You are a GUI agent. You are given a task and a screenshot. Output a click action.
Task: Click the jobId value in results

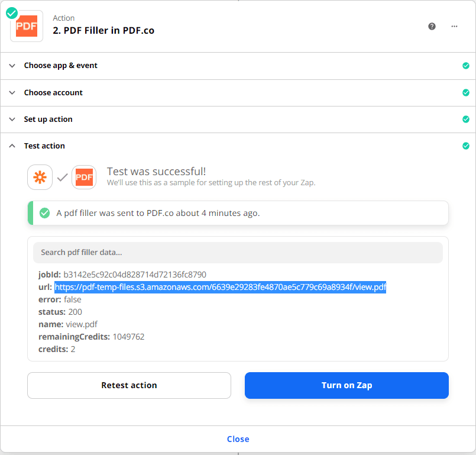[135, 275]
